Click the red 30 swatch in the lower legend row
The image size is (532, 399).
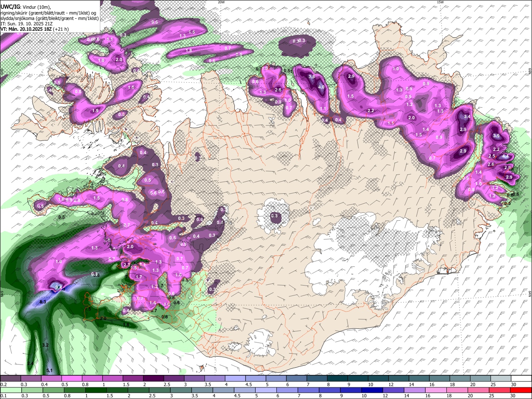(x=521, y=390)
